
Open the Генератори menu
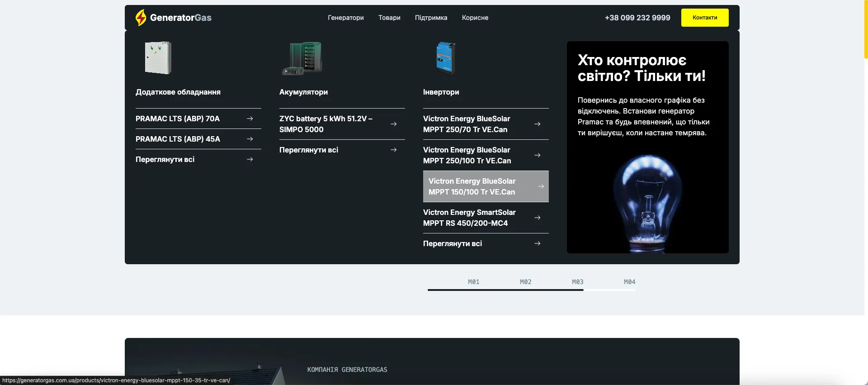tap(346, 18)
